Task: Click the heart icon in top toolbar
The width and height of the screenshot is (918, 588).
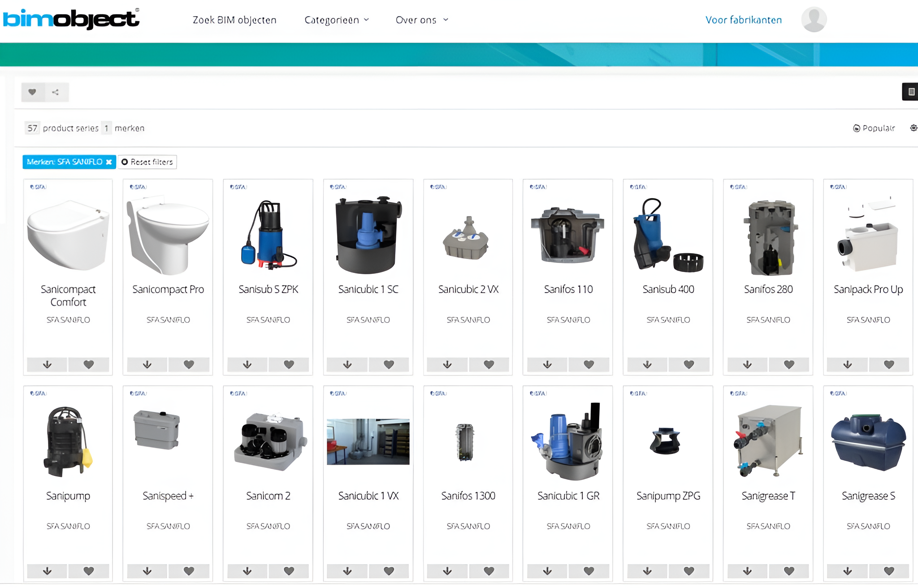Action: [32, 92]
